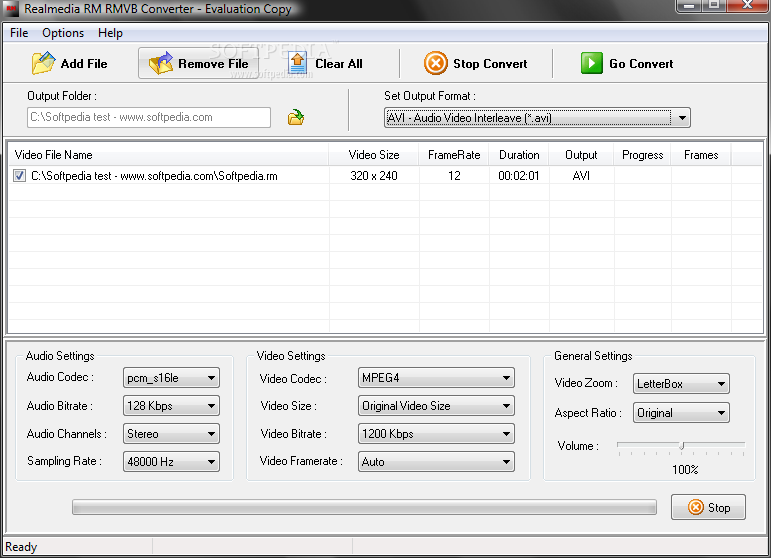Open the Help menu

click(x=110, y=33)
